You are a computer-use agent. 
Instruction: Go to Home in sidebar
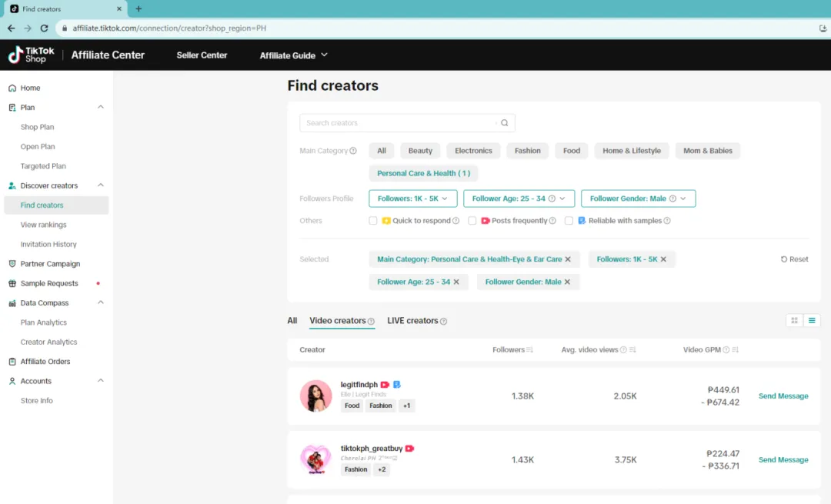click(x=30, y=88)
